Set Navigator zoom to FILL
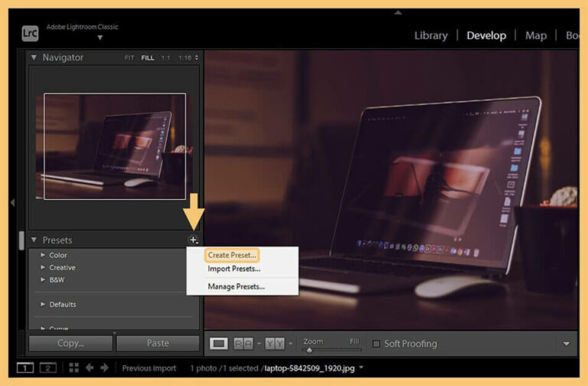This screenshot has width=588, height=386. 147,57
